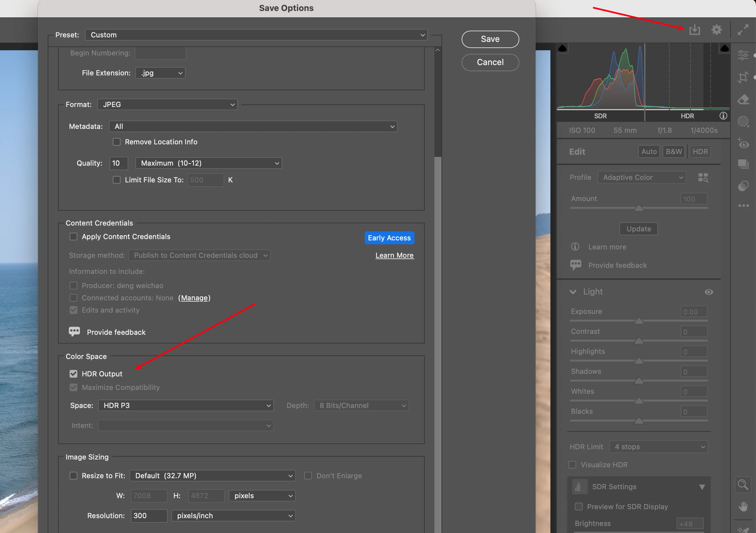756x533 pixels.
Task: Toggle the Light panel eye visibility
Action: (x=709, y=292)
